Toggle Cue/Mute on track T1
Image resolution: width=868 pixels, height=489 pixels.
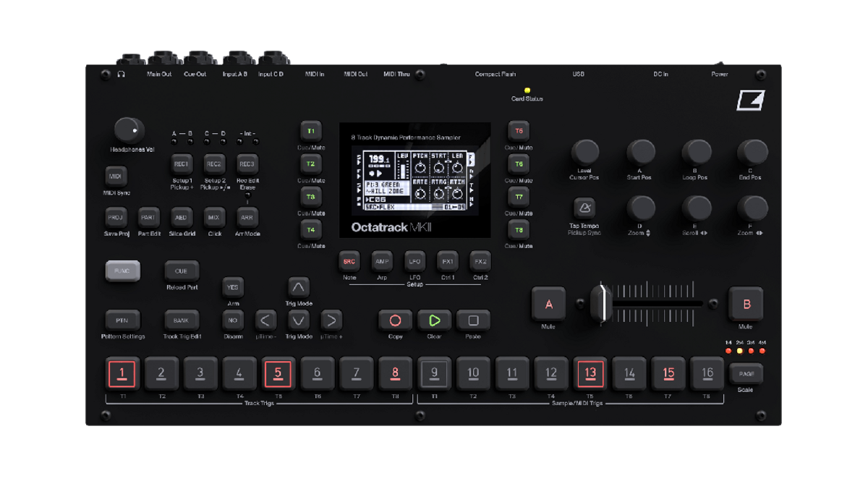coord(310,131)
